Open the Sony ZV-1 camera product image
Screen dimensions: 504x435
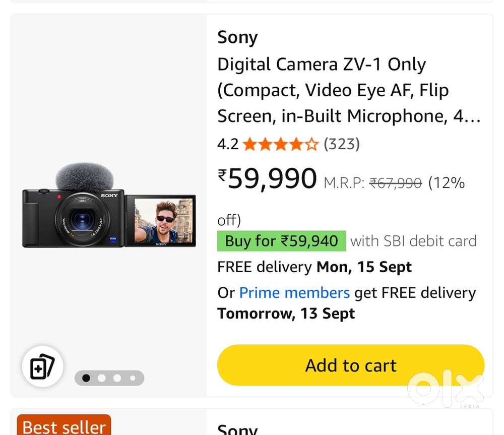pyautogui.click(x=109, y=206)
